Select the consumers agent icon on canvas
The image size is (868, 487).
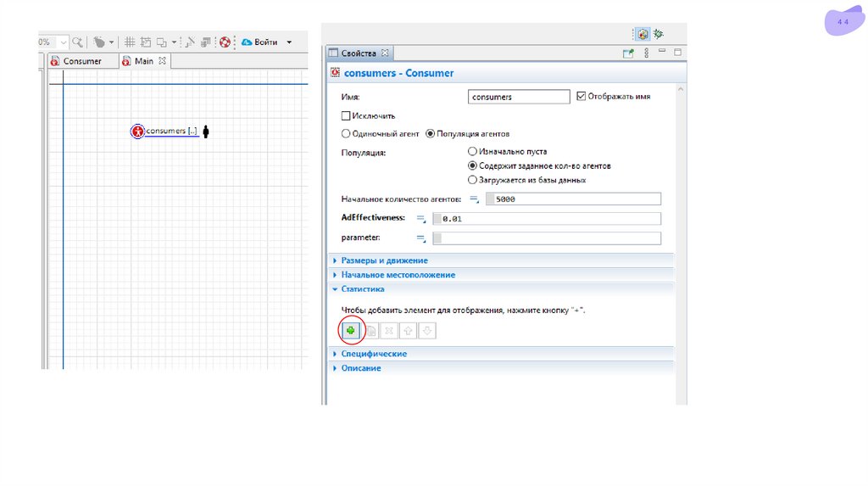137,132
